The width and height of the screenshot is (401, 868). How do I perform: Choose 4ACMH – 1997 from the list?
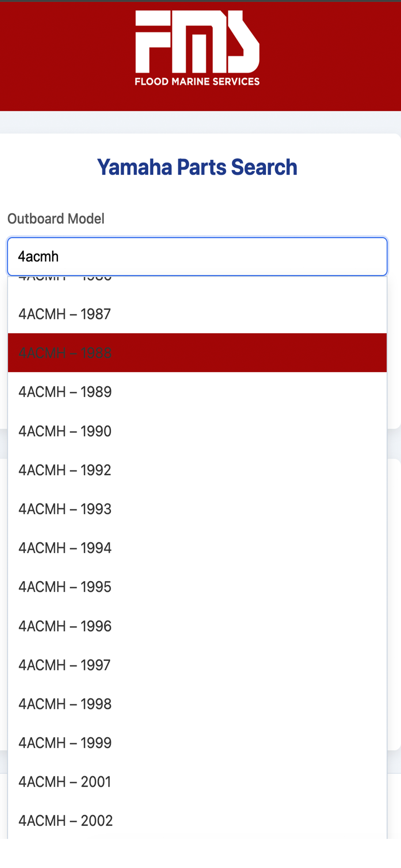(x=197, y=665)
